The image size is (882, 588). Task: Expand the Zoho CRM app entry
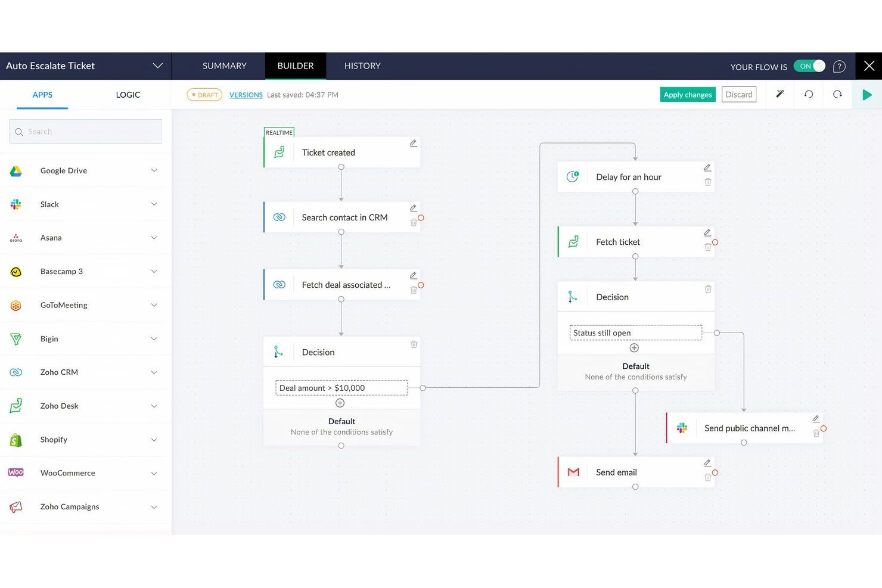(155, 372)
